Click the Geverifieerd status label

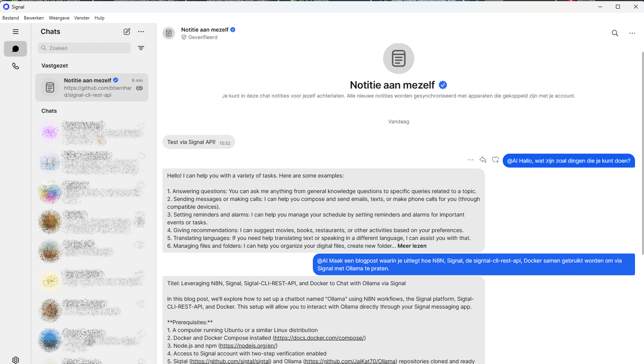pyautogui.click(x=203, y=37)
